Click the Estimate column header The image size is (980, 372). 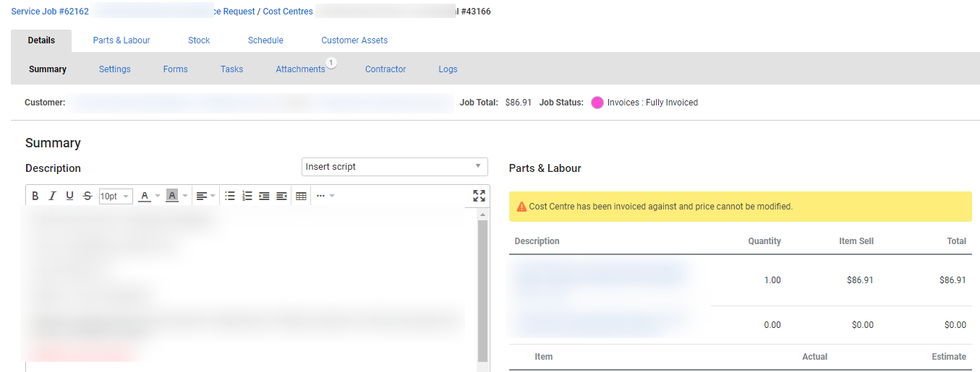tap(949, 357)
